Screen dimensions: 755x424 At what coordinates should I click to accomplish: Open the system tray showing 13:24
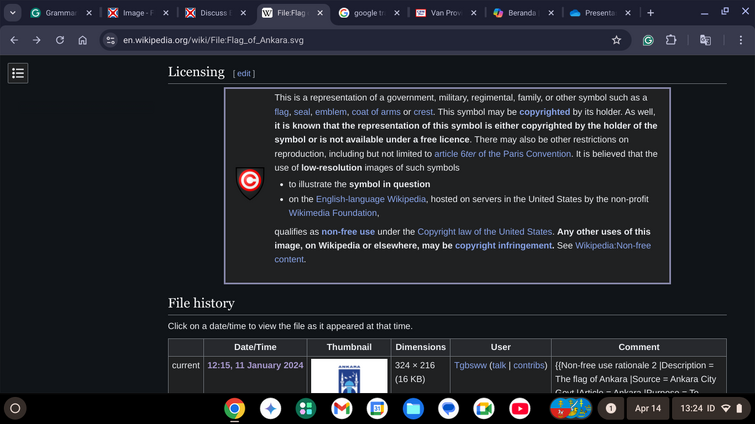pos(711,409)
